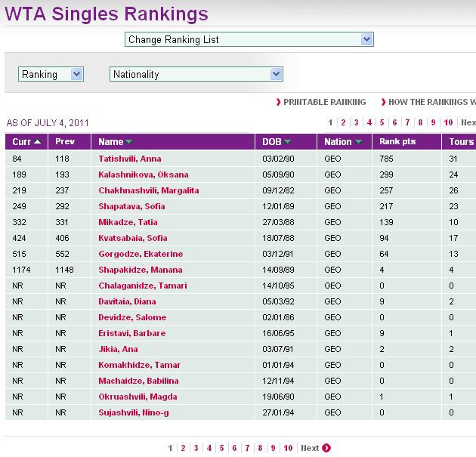476x457 pixels.
Task: Select the AS OF JULY 4, 2011 text
Action: click(48, 123)
